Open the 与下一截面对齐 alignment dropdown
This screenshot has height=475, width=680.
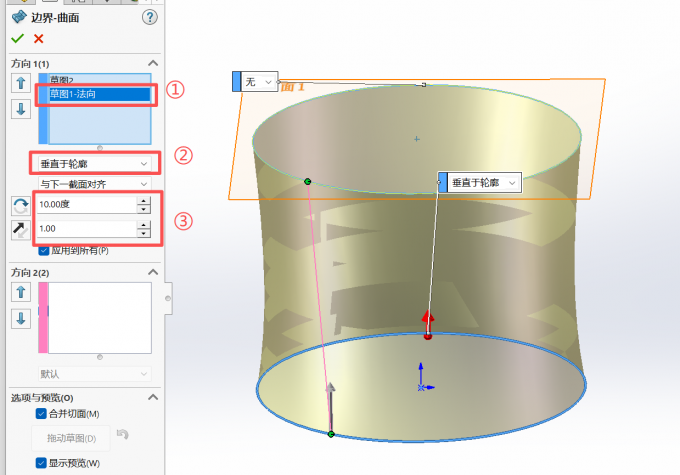[x=95, y=184]
